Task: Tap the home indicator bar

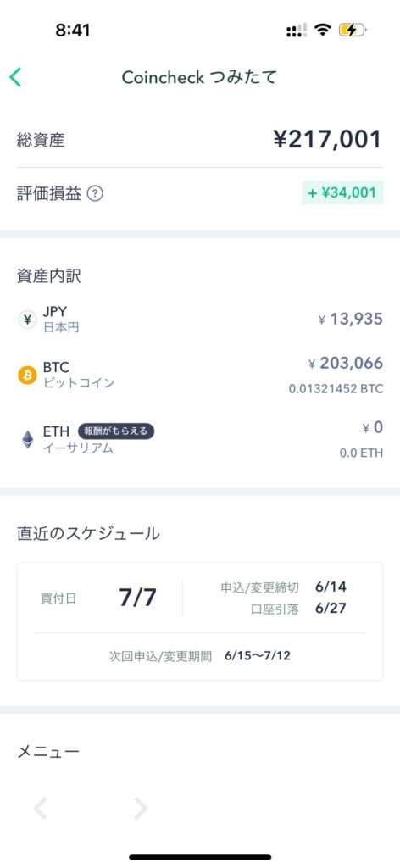Action: [x=200, y=857]
